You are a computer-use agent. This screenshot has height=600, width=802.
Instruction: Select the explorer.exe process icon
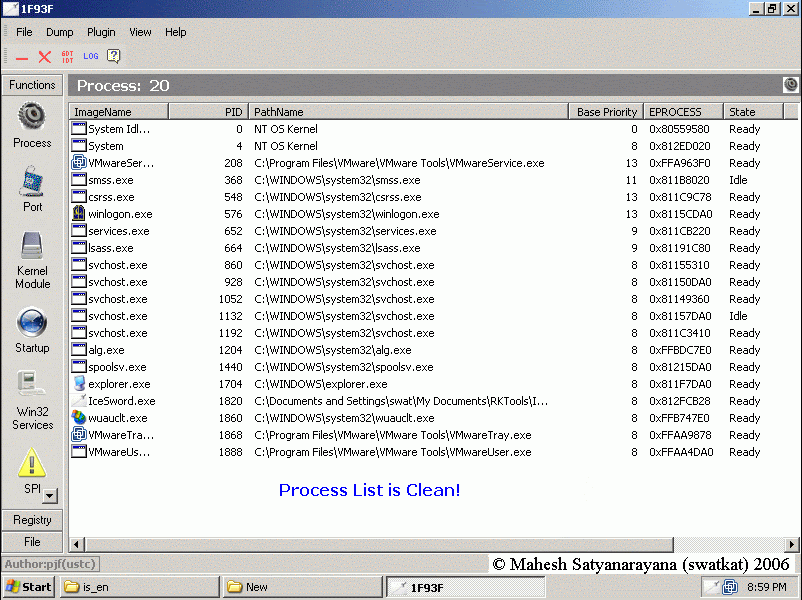(79, 384)
